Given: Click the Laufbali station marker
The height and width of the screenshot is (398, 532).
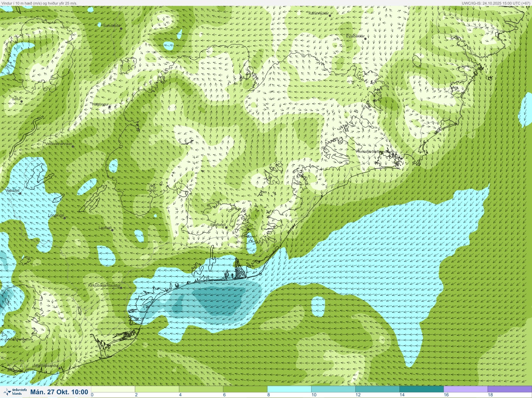Looking at the screenshot, I should 112,230.
